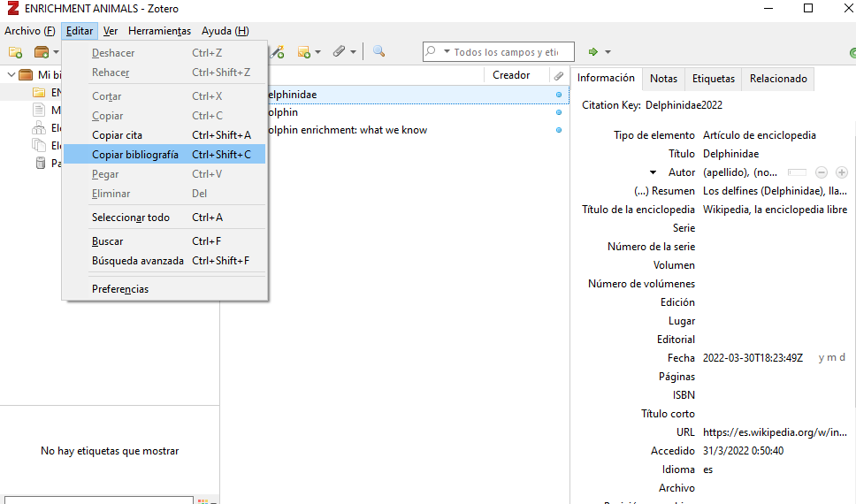This screenshot has width=856, height=504.
Task: Click the green sync icon at toolbar edge
Action: tap(852, 52)
